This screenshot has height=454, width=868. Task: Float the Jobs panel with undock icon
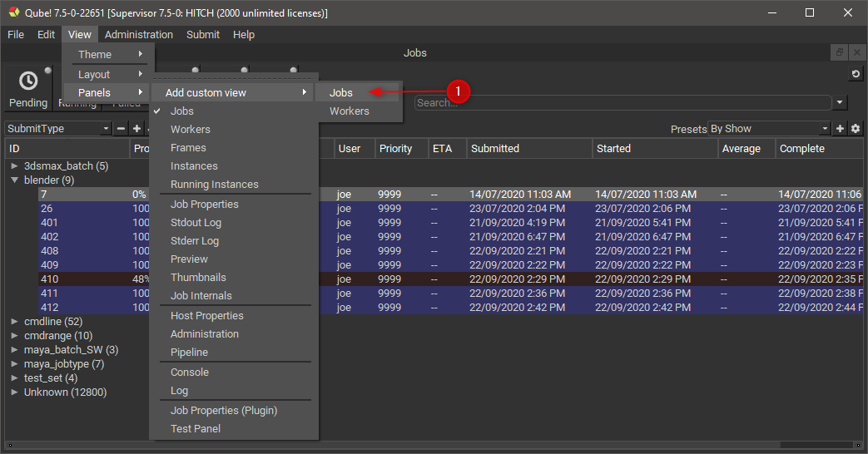pos(840,52)
